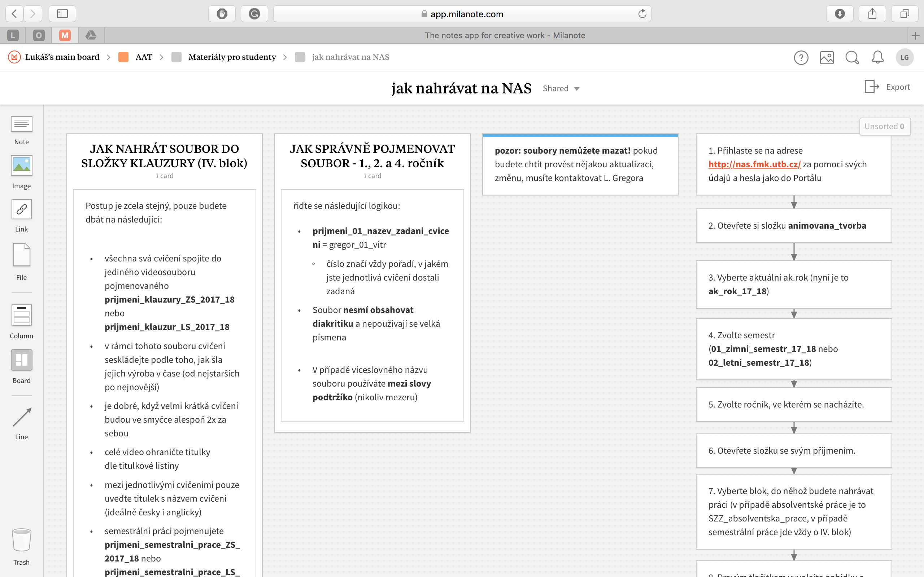This screenshot has width=924, height=577.
Task: Click the orange AAT board color square
Action: coord(123,57)
